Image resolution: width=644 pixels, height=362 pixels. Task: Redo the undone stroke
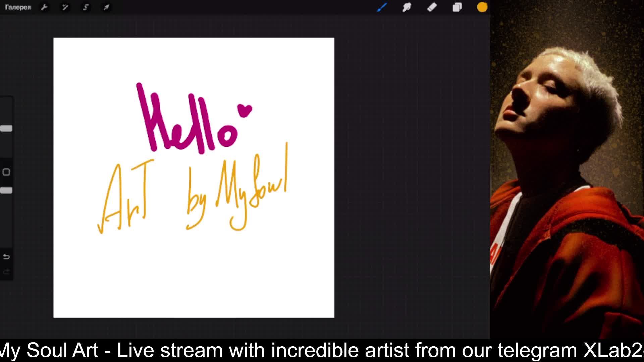click(6, 272)
